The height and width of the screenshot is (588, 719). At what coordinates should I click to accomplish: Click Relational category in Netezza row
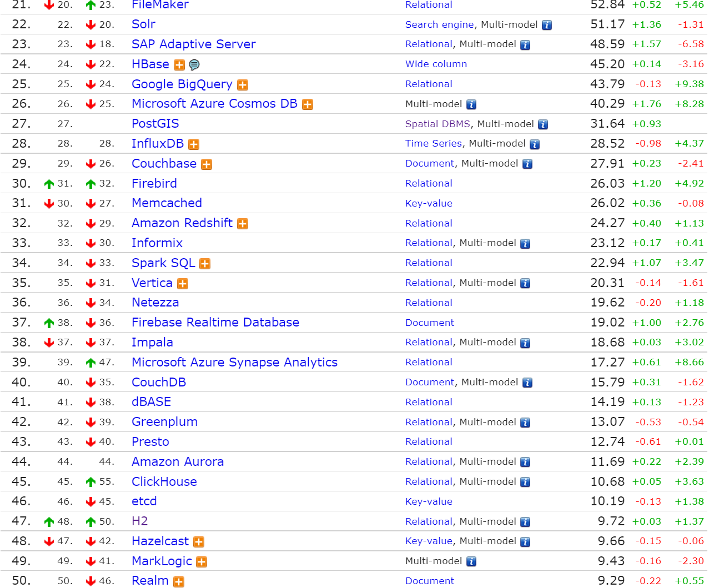coord(429,303)
